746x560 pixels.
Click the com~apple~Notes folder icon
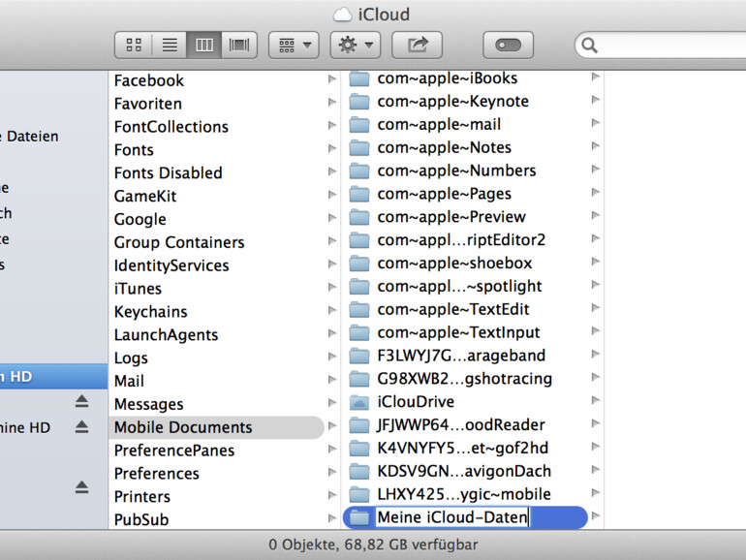click(x=359, y=147)
